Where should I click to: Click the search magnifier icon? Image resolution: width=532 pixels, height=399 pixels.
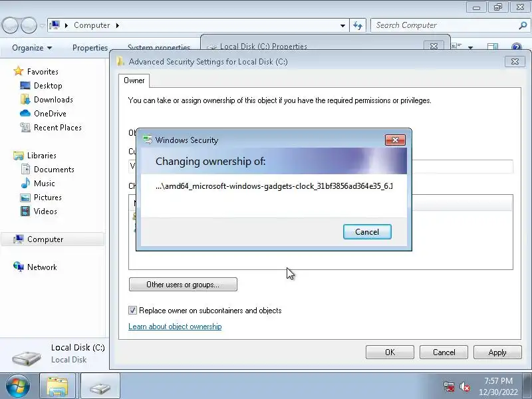coord(523,25)
